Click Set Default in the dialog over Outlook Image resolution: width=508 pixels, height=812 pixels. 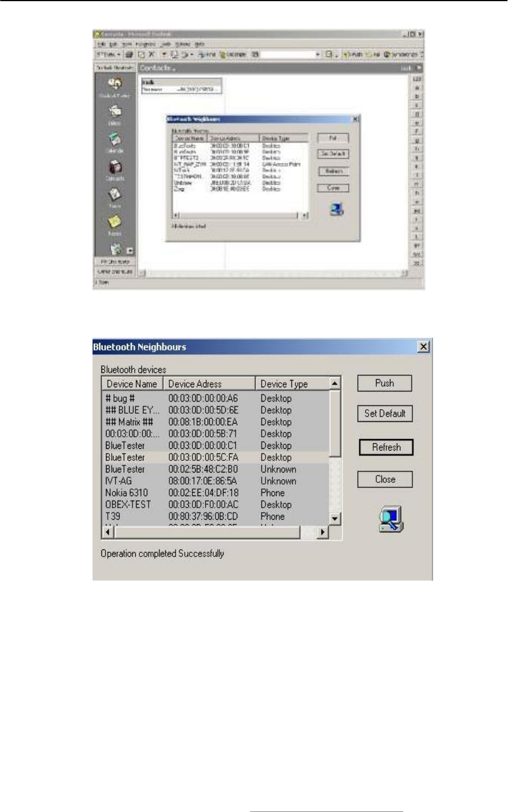point(333,154)
